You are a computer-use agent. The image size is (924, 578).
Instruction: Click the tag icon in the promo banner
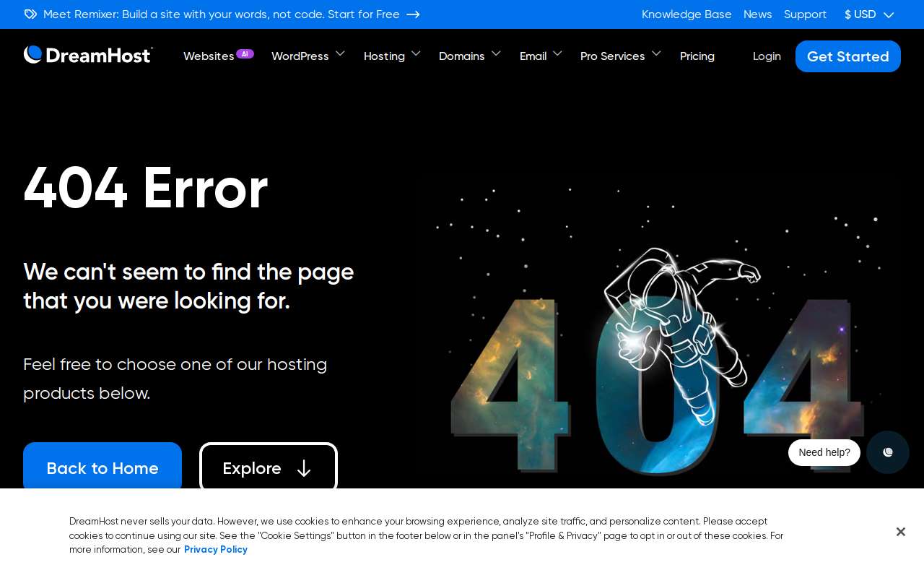pos(30,14)
